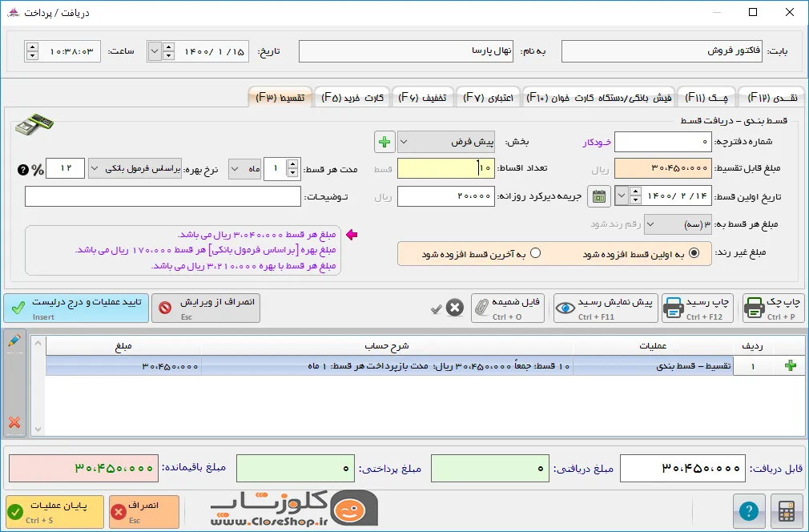The image size is (809, 532).
Task: Click the مبلغ column header
Action: click(123, 346)
